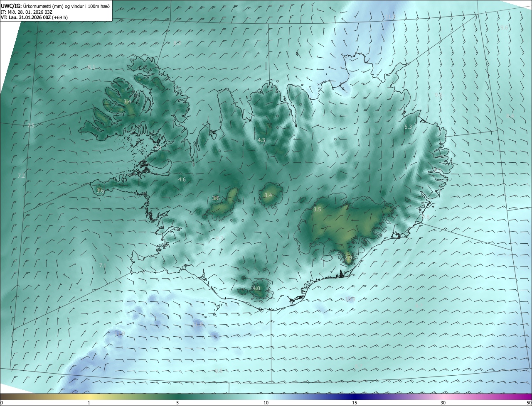The height and width of the screenshot is (406, 532).
Task: Click the colorbar tick label '30'
Action: click(443, 403)
